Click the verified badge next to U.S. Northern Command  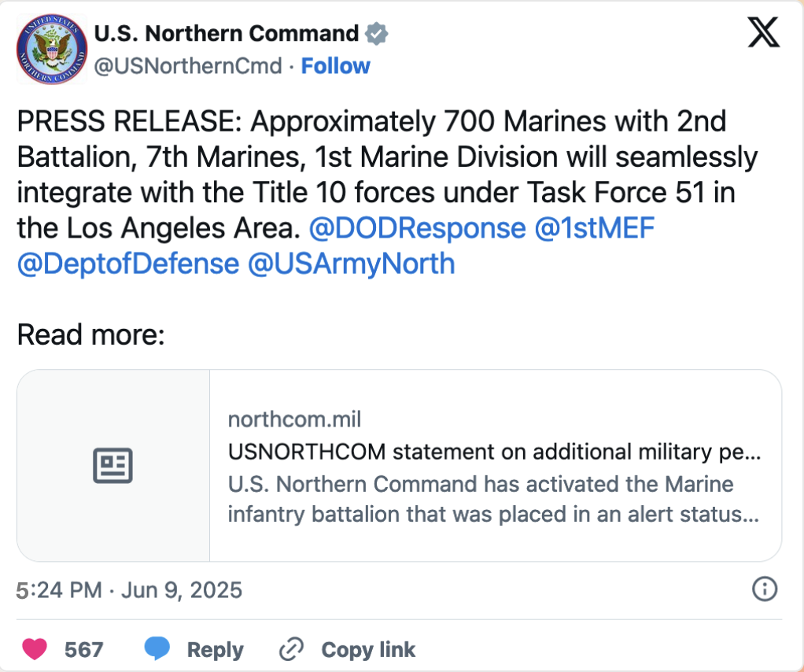point(376,34)
